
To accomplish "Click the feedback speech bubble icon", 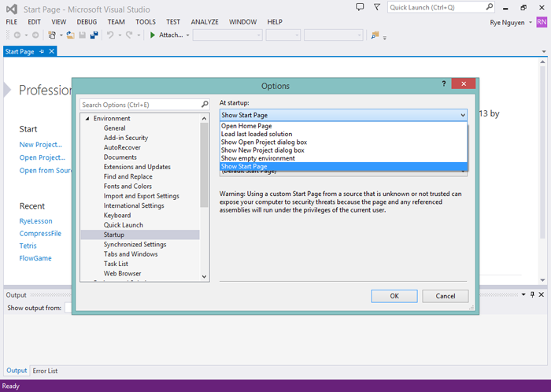I will pos(360,7).
